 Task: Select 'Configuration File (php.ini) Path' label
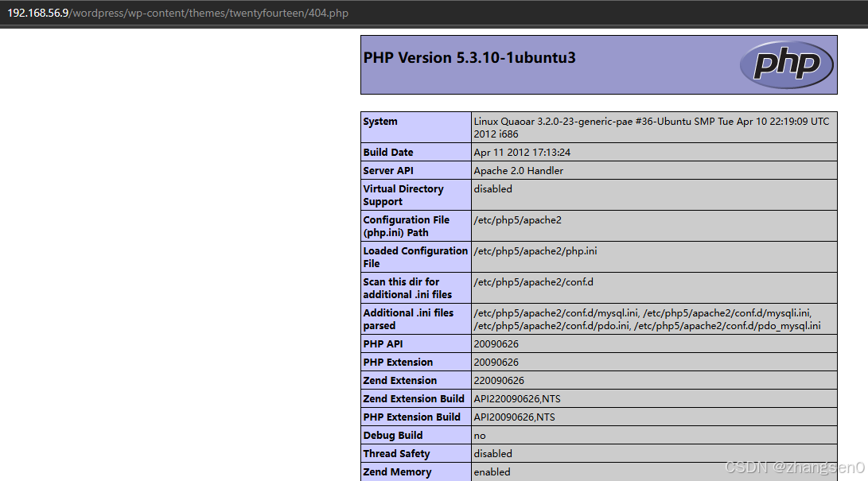pos(416,226)
